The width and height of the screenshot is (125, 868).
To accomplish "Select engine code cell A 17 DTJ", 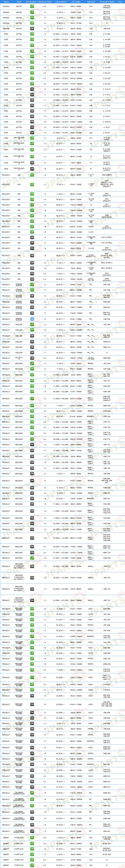I will point(107,105).
